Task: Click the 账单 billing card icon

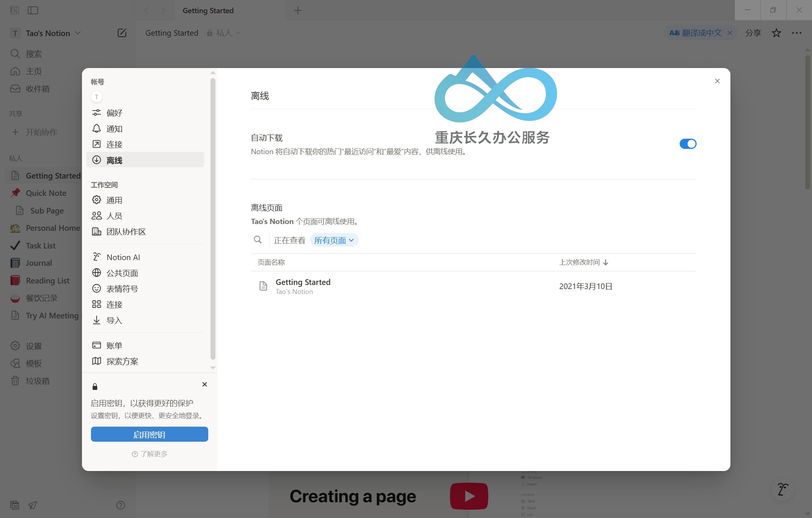Action: pyautogui.click(x=97, y=345)
